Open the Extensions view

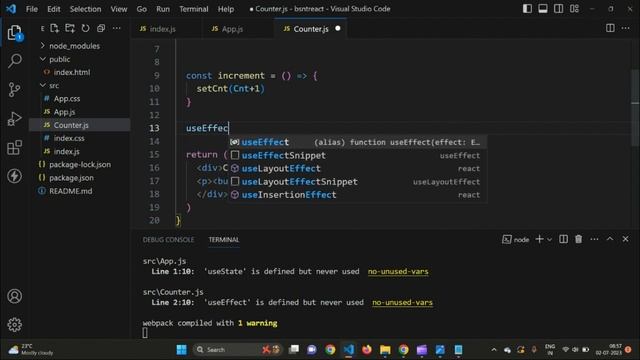point(14,147)
